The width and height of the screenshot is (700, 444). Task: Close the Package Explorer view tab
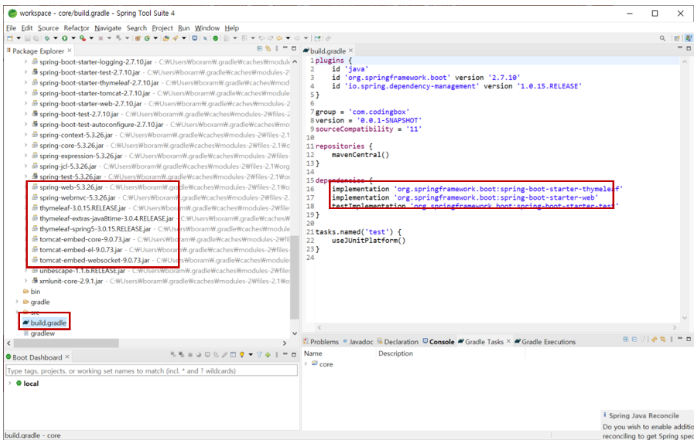click(x=69, y=50)
